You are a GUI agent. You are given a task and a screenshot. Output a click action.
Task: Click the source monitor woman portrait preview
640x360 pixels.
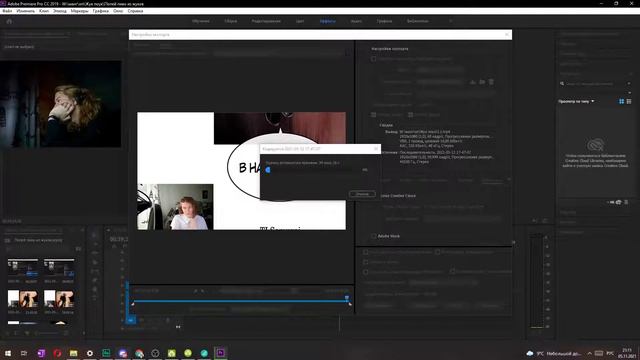coord(61,104)
